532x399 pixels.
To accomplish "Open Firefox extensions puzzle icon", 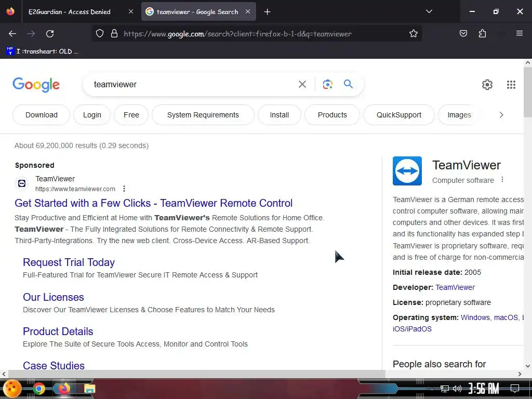I will pos(482,33).
